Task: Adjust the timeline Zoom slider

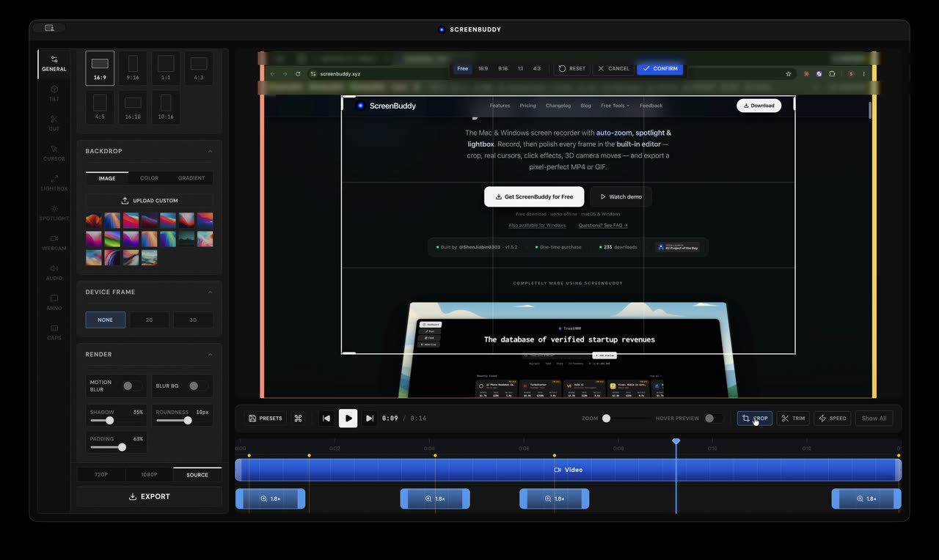Action: point(606,419)
